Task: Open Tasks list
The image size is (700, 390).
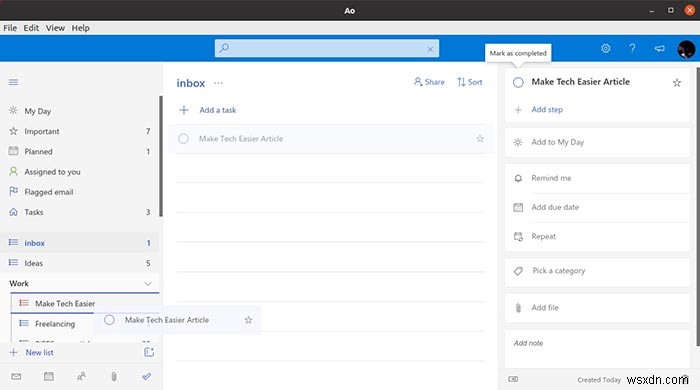Action: coord(80,212)
